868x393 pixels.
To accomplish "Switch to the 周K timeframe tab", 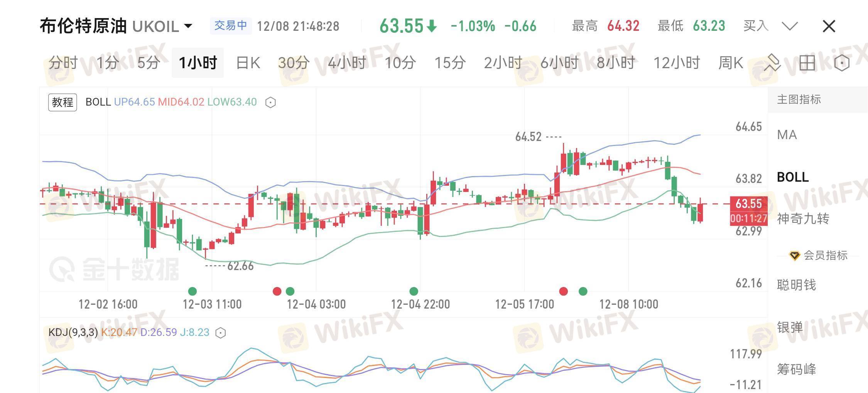I will [731, 62].
